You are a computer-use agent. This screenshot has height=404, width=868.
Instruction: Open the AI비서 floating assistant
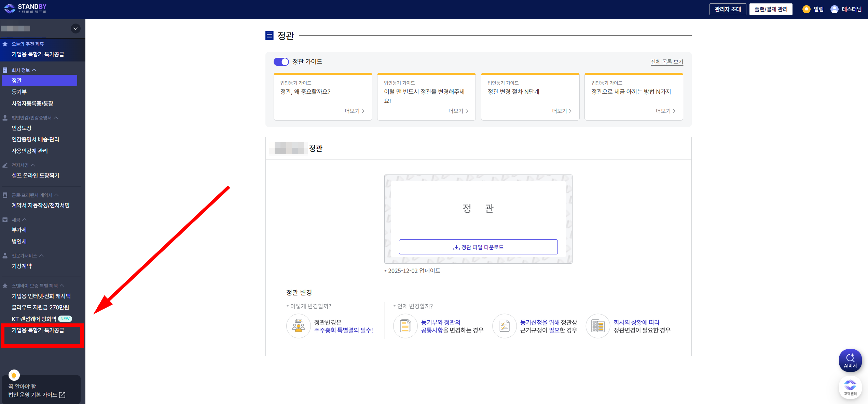pos(850,360)
